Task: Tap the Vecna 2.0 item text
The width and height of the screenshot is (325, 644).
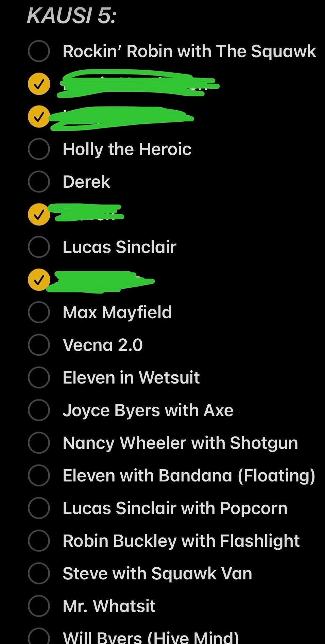Action: 102,345
